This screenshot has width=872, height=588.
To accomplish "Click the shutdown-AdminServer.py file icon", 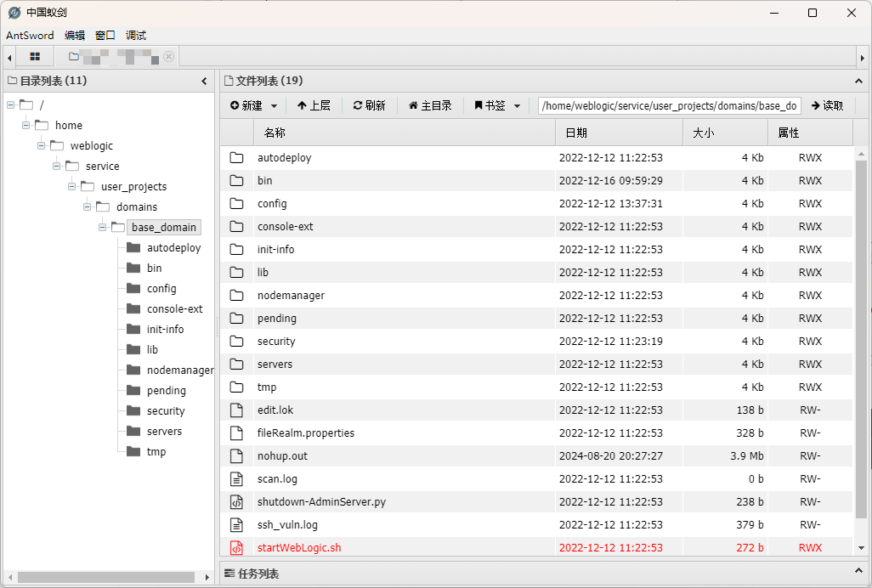I will coord(237,502).
